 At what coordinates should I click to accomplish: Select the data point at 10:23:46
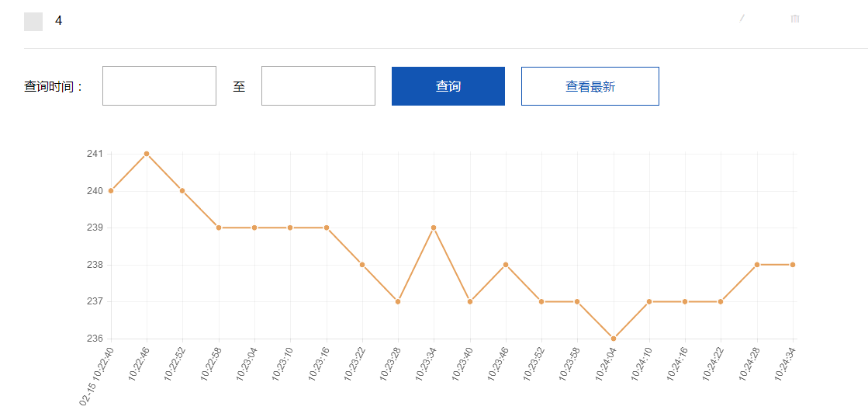point(506,265)
